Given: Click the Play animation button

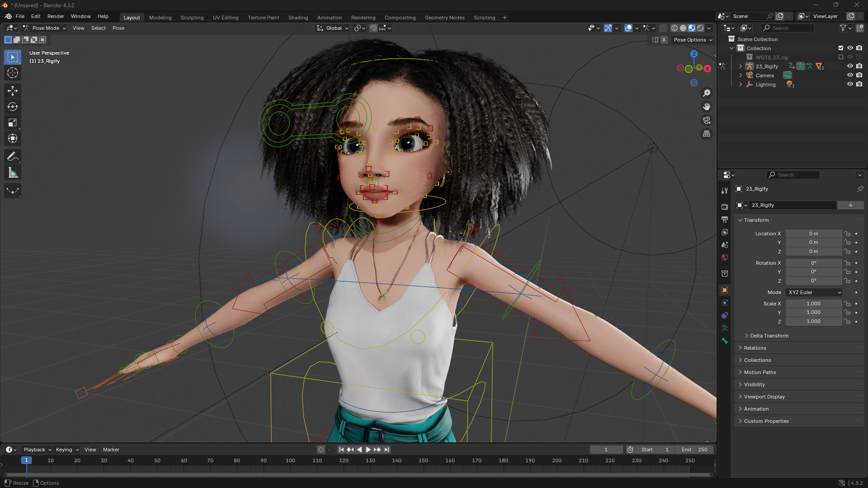Looking at the screenshot, I should click(x=368, y=450).
